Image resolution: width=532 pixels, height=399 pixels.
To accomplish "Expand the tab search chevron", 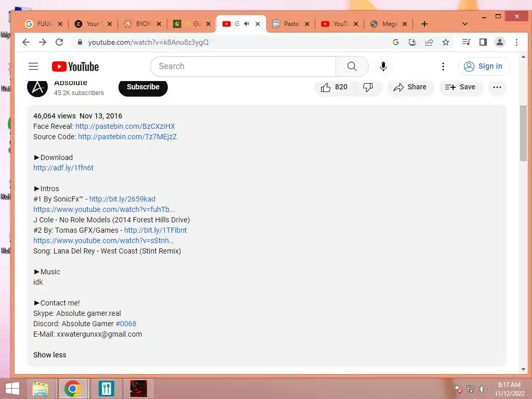I will pos(465,24).
